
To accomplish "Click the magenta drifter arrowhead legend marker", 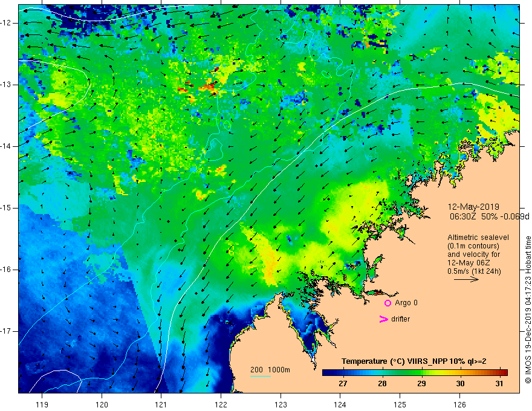I will pyautogui.click(x=383, y=319).
